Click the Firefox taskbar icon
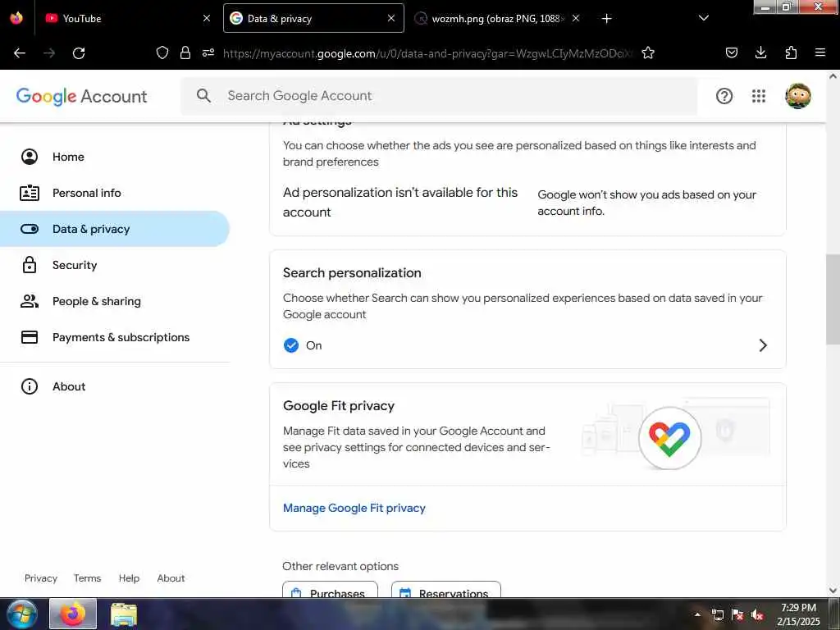 (x=73, y=614)
